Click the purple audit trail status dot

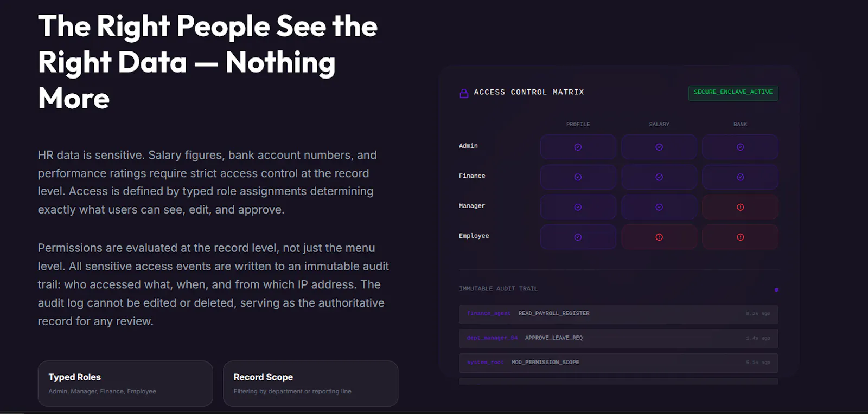(x=776, y=290)
